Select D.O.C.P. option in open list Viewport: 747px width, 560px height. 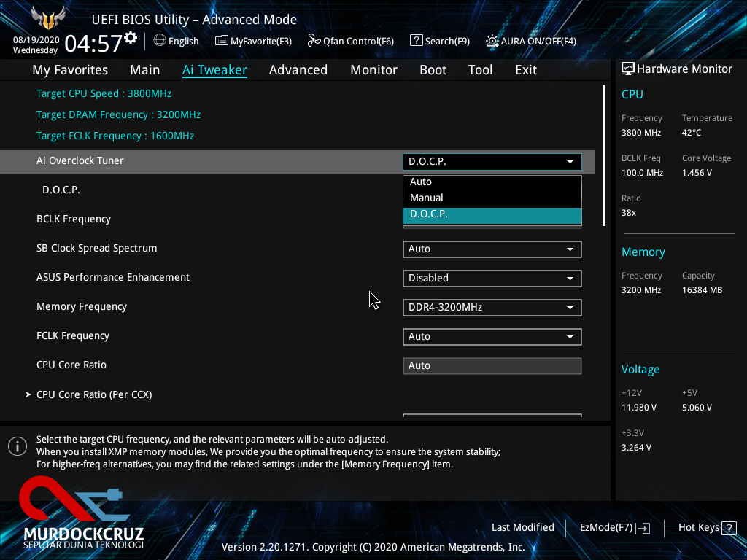point(492,215)
